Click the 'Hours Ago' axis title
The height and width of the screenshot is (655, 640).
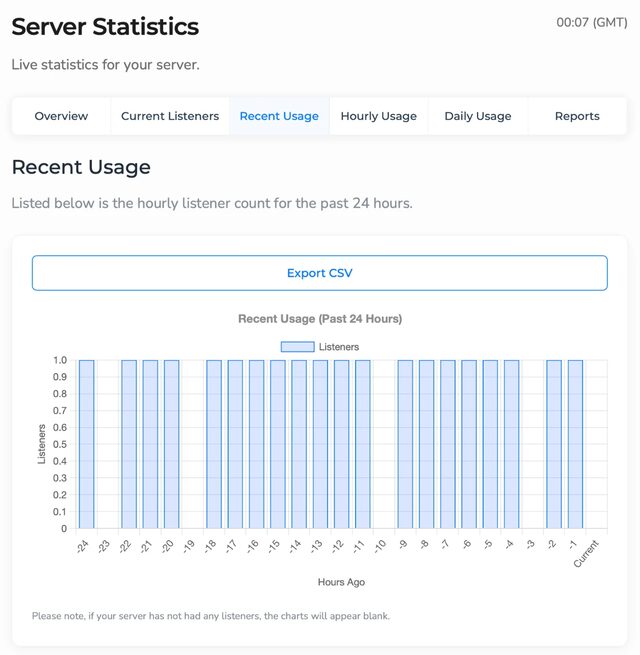click(341, 582)
